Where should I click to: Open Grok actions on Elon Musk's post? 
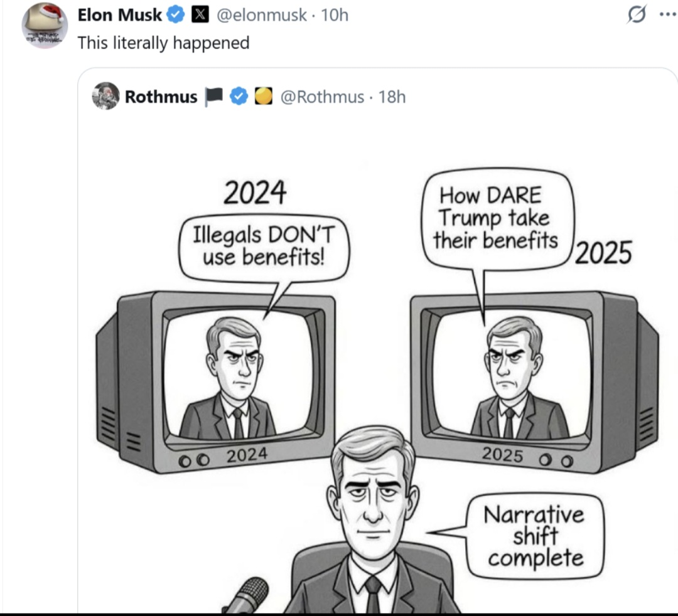pos(635,15)
